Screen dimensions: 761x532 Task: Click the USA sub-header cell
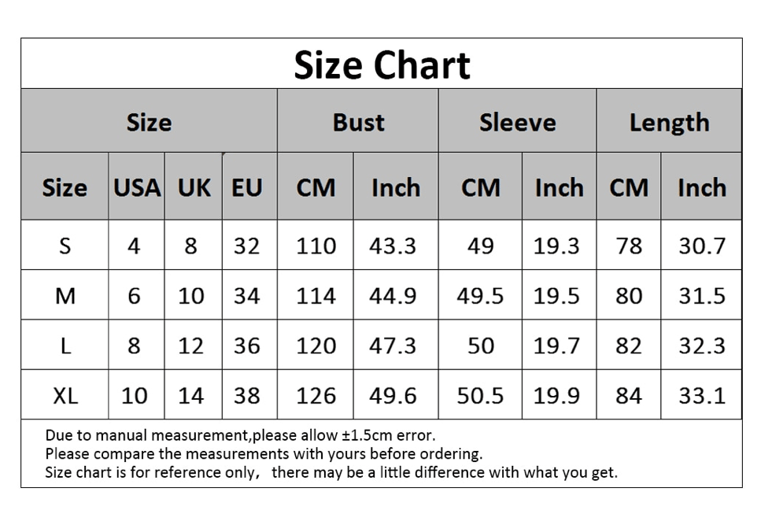point(136,187)
